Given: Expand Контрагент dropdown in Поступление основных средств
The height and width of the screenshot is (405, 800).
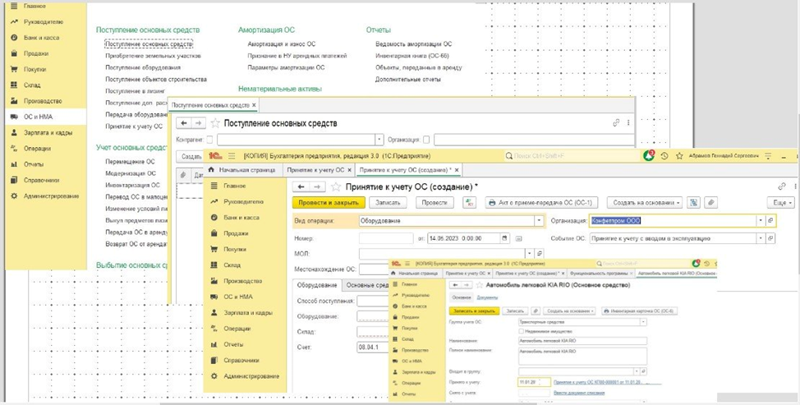Looking at the screenshot, I should (x=379, y=139).
